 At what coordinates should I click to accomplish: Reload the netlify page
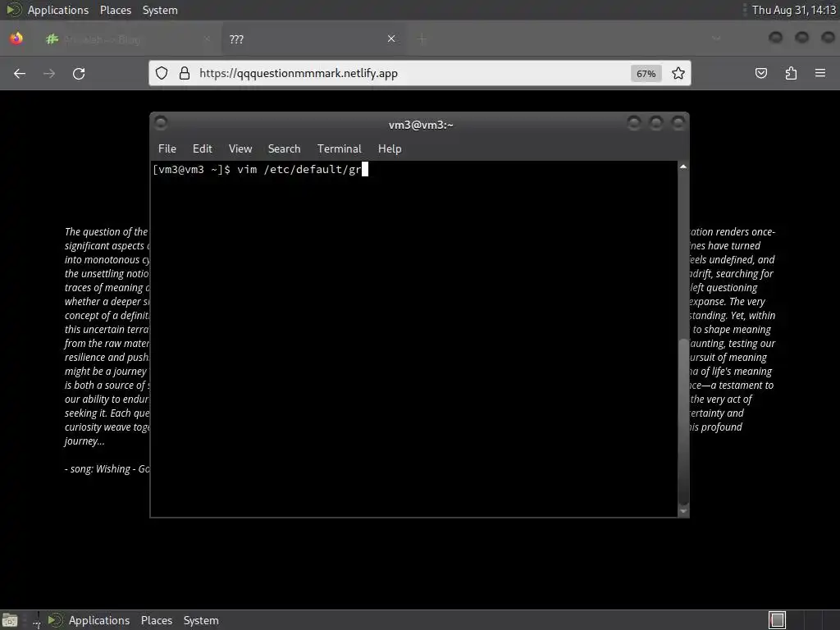pyautogui.click(x=79, y=73)
